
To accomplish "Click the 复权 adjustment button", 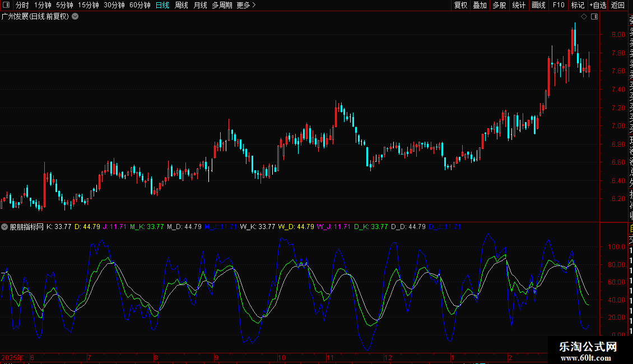I will click(460, 5).
